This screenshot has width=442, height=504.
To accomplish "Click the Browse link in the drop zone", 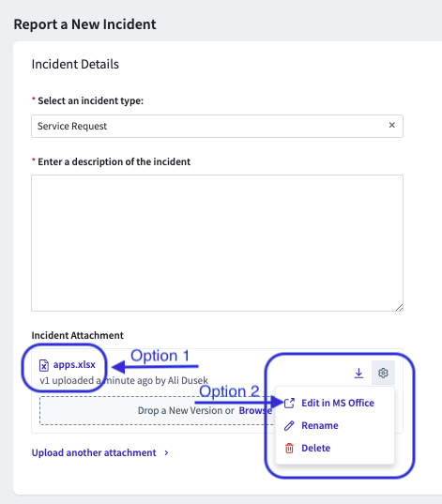I will 255,410.
